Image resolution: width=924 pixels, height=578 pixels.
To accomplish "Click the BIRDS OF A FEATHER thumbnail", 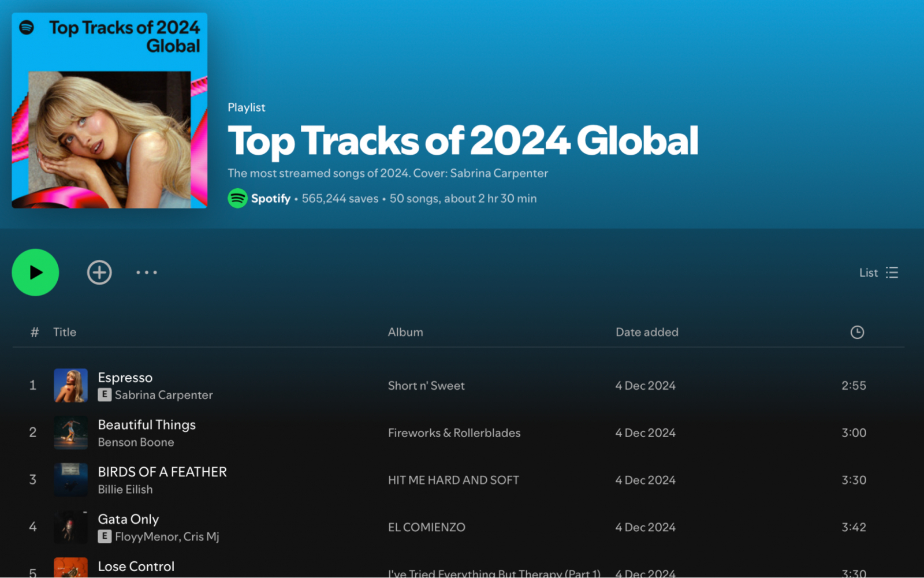I will pyautogui.click(x=70, y=480).
